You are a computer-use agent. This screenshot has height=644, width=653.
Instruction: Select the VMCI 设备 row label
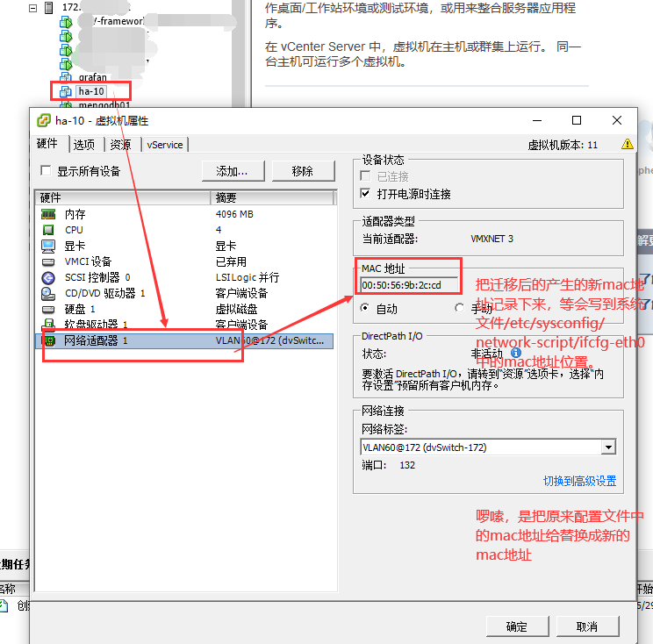point(89,261)
